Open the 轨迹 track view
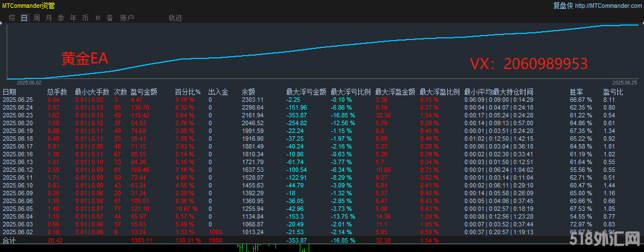The height and width of the screenshot is (252, 644). (175, 18)
